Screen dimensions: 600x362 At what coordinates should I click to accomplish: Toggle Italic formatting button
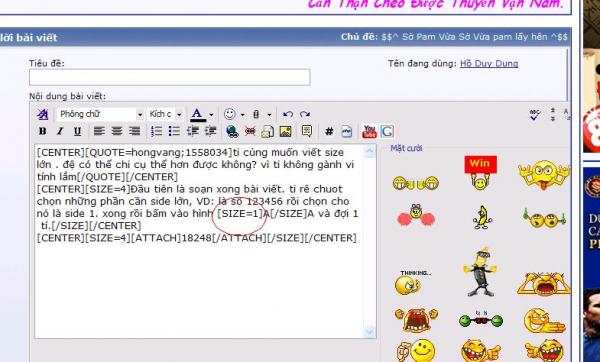[60, 131]
